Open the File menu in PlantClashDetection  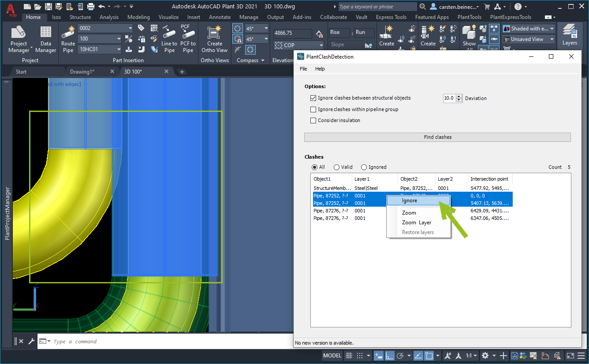point(303,69)
